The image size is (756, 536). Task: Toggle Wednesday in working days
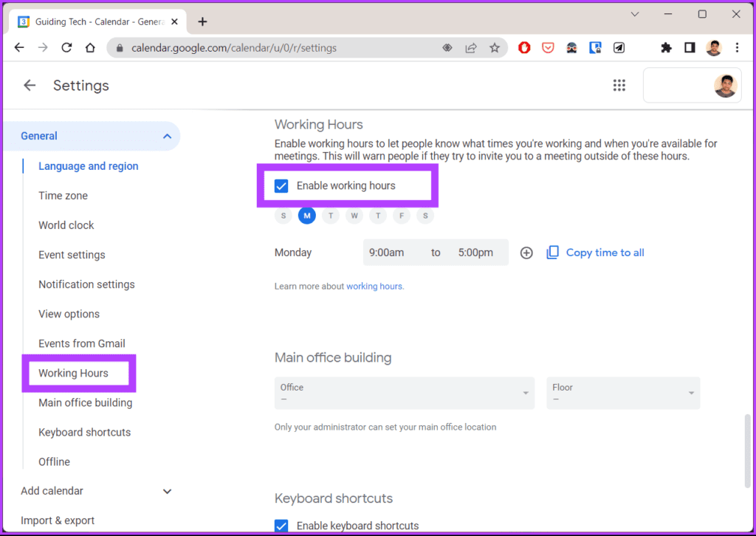354,216
